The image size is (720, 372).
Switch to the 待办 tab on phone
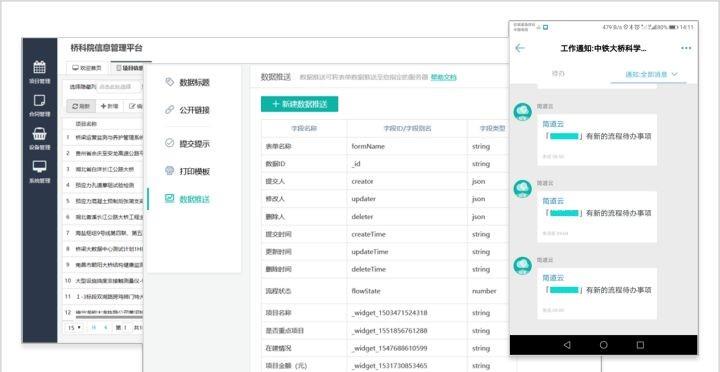pos(558,74)
